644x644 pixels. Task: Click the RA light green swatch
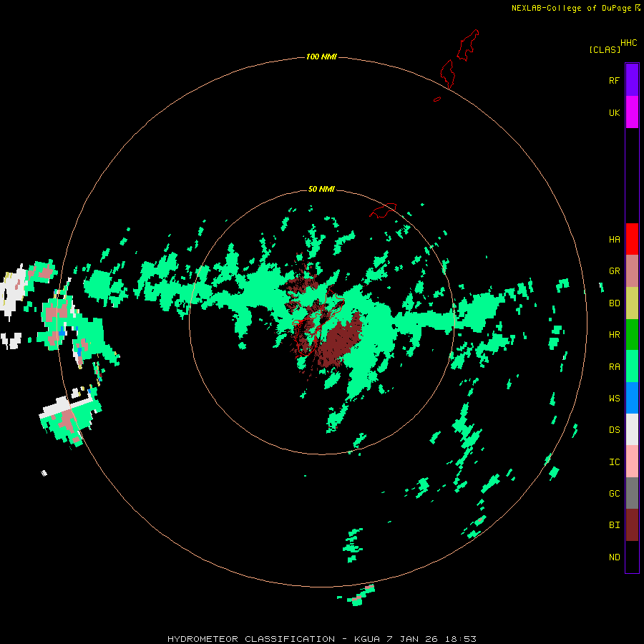coord(632,366)
